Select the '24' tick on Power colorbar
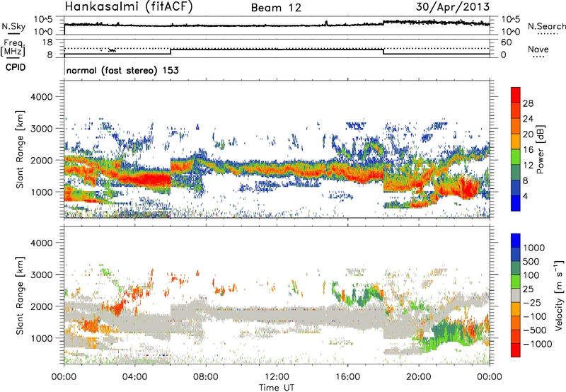This screenshot has height=392, width=566. coord(528,119)
